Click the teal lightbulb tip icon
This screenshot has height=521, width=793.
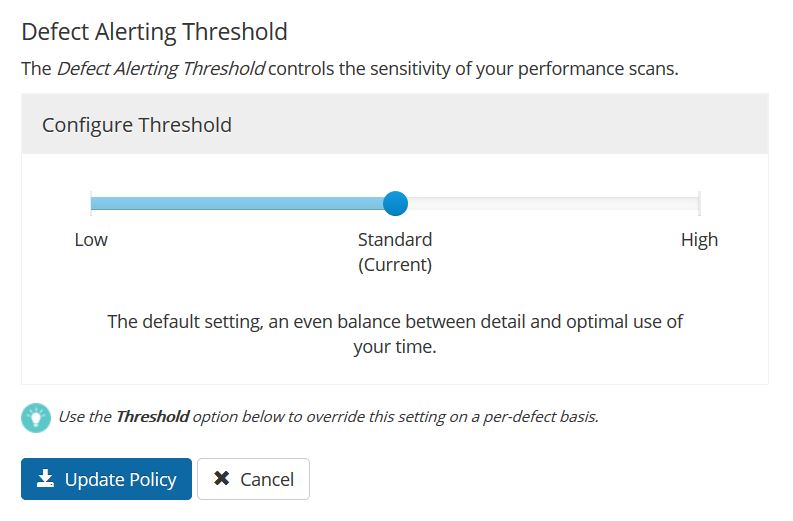pyautogui.click(x=36, y=418)
